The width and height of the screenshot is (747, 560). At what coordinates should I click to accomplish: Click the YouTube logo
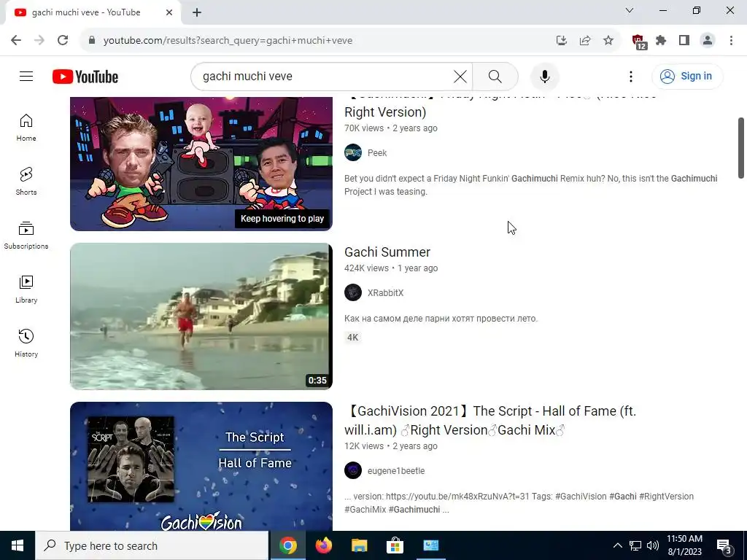tap(85, 77)
